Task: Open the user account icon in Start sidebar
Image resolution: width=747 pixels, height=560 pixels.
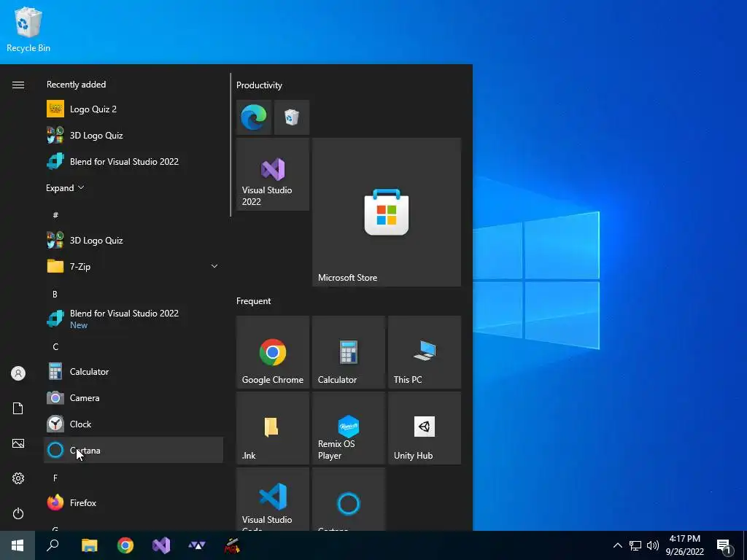Action: pyautogui.click(x=18, y=373)
